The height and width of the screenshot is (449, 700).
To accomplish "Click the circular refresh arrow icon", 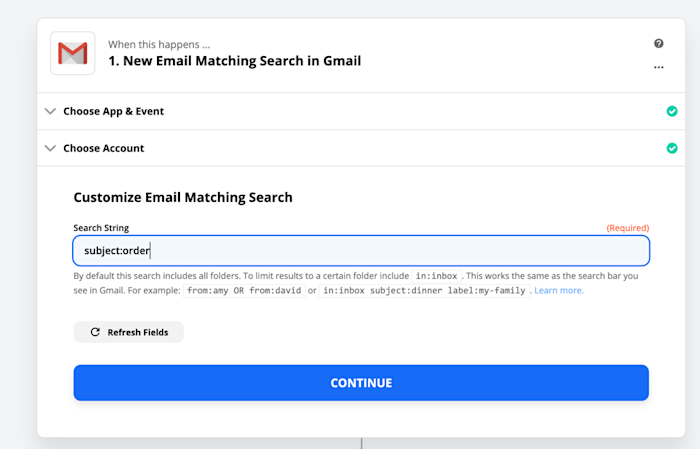I will (x=95, y=332).
